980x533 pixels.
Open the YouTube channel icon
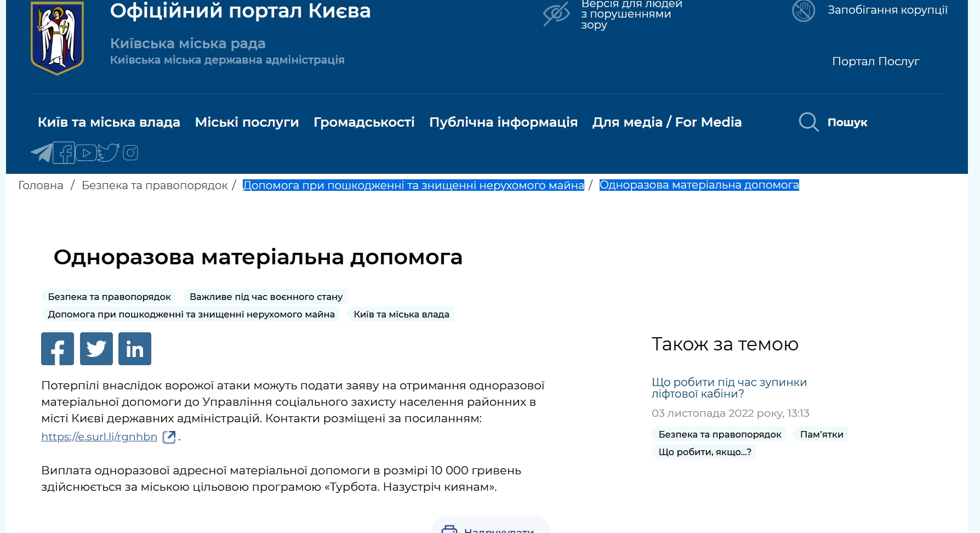tap(86, 152)
